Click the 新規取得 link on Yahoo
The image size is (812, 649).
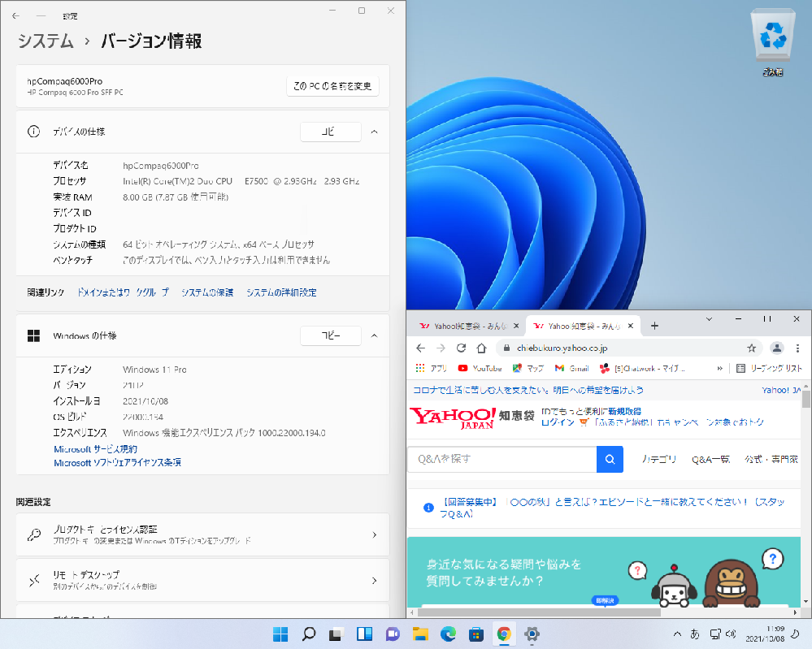pos(624,412)
